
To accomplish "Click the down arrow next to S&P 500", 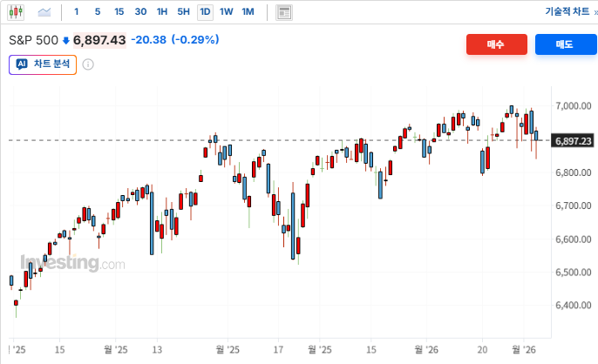I will [x=65, y=40].
